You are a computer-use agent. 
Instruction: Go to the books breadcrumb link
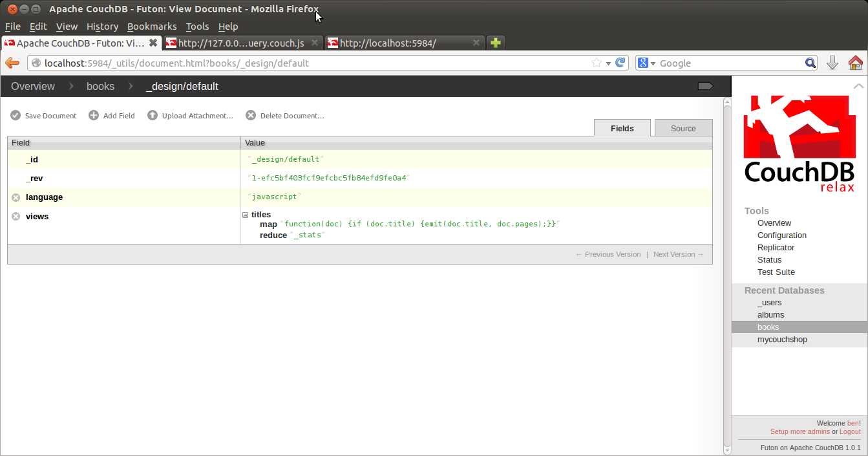[x=100, y=86]
